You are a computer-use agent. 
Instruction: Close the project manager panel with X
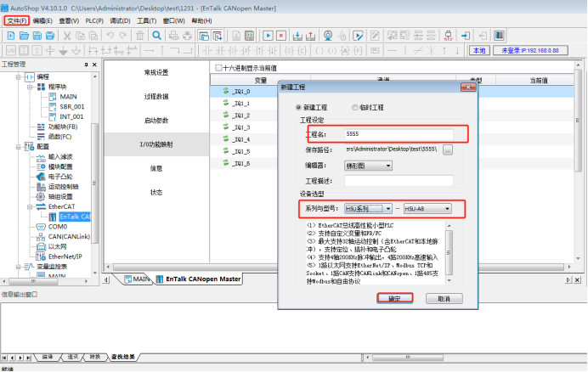coord(94,65)
